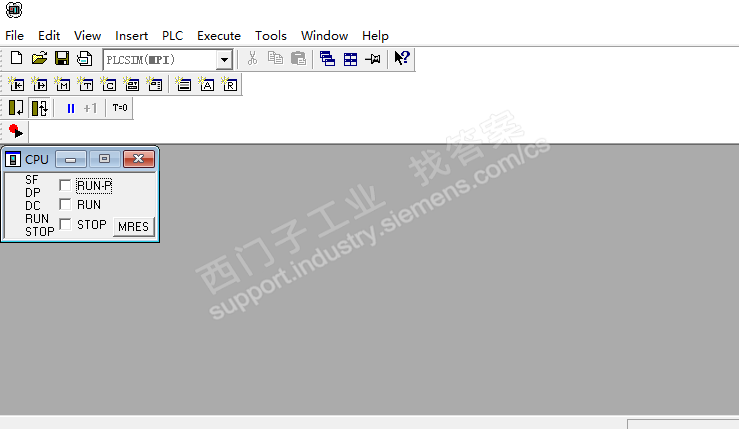Open the File menu
The image size is (739, 429).
14,36
